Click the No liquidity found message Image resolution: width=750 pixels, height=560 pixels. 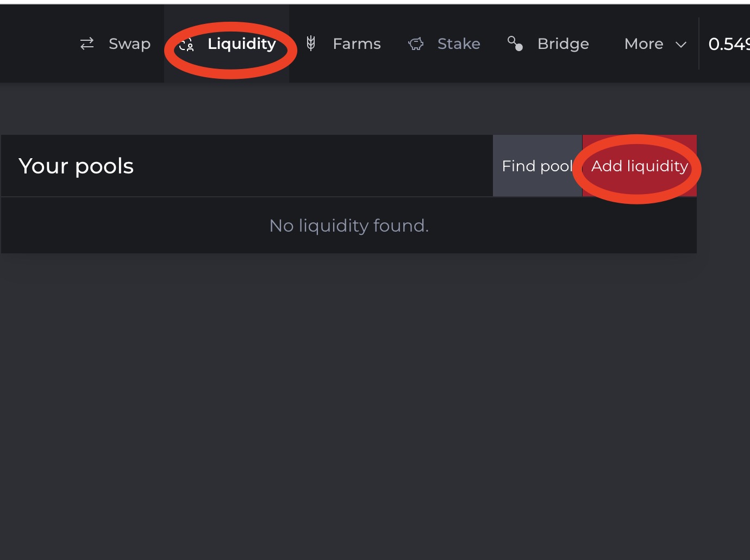click(x=349, y=226)
